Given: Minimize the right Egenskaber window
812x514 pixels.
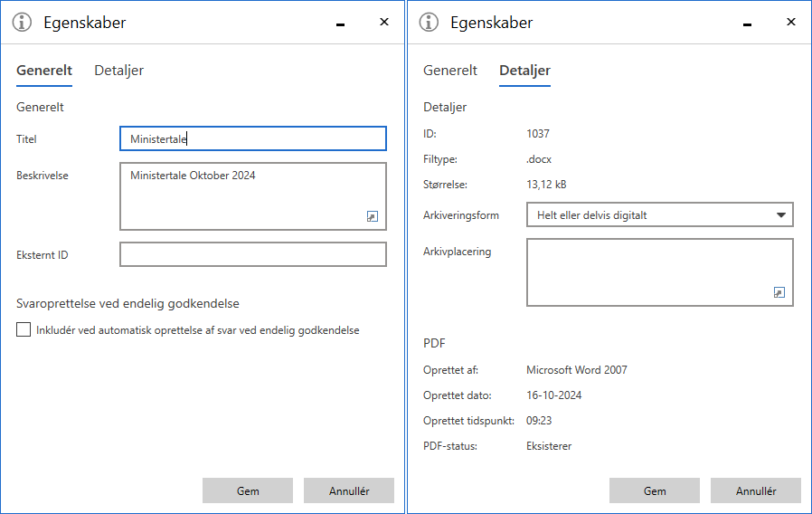Looking at the screenshot, I should point(748,24).
